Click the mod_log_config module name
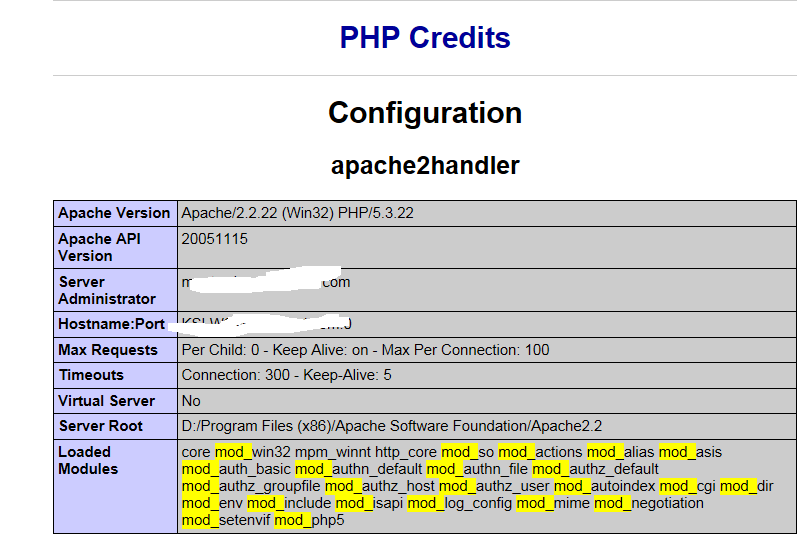The height and width of the screenshot is (544, 807). (x=460, y=503)
